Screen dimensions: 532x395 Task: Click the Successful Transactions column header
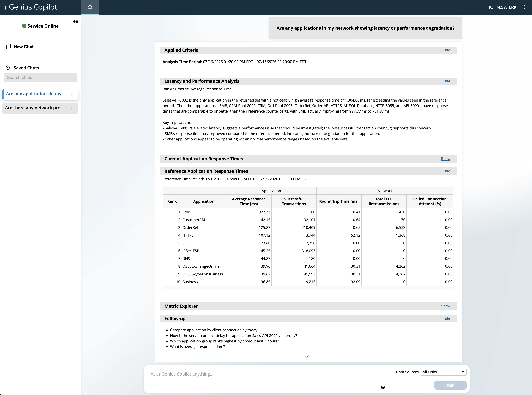click(294, 201)
